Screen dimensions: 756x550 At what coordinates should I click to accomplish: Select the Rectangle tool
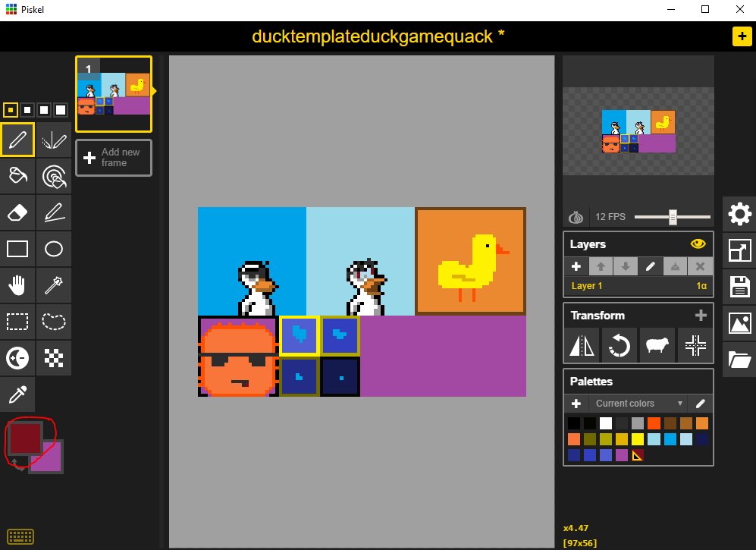pos(17,249)
